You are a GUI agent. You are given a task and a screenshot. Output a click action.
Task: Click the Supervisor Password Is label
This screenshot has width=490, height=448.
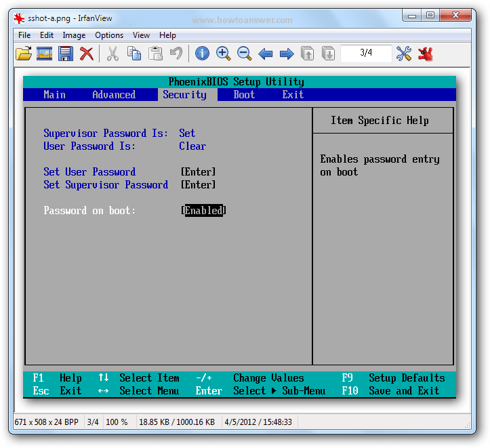106,133
